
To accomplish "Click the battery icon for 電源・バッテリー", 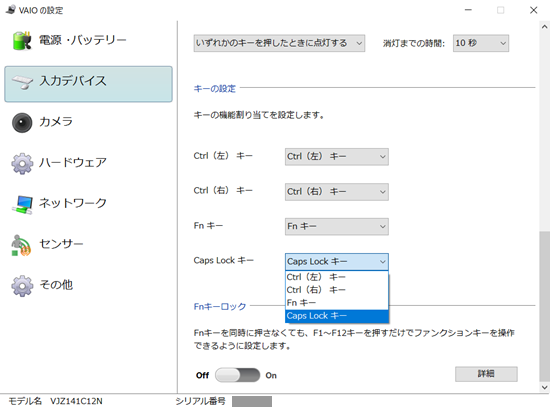I will point(22,41).
